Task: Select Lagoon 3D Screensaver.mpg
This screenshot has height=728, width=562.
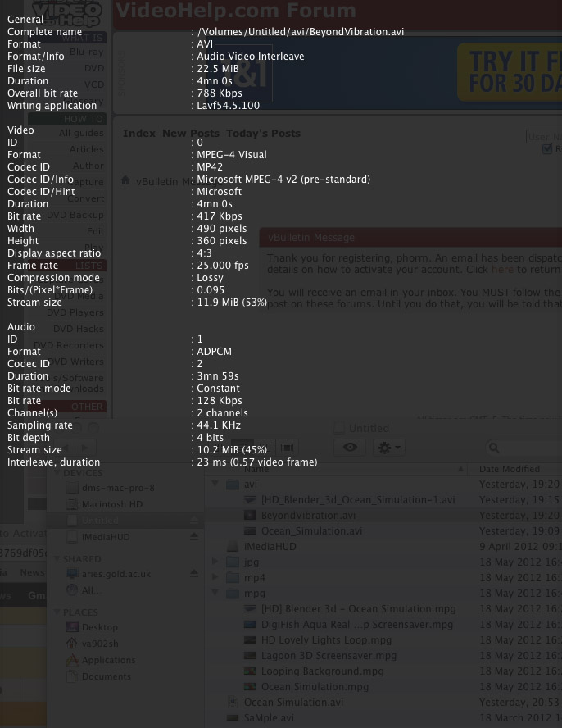Action: [x=329, y=656]
